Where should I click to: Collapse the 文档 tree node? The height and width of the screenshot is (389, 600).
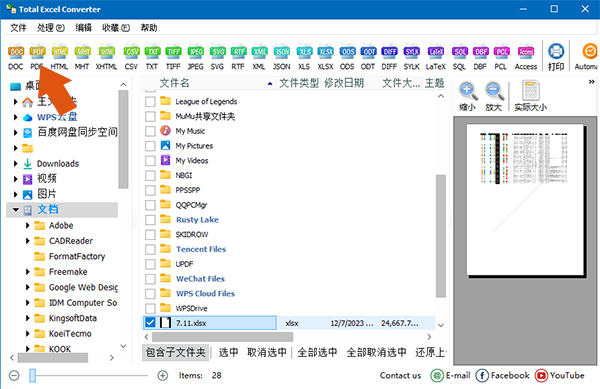16,210
